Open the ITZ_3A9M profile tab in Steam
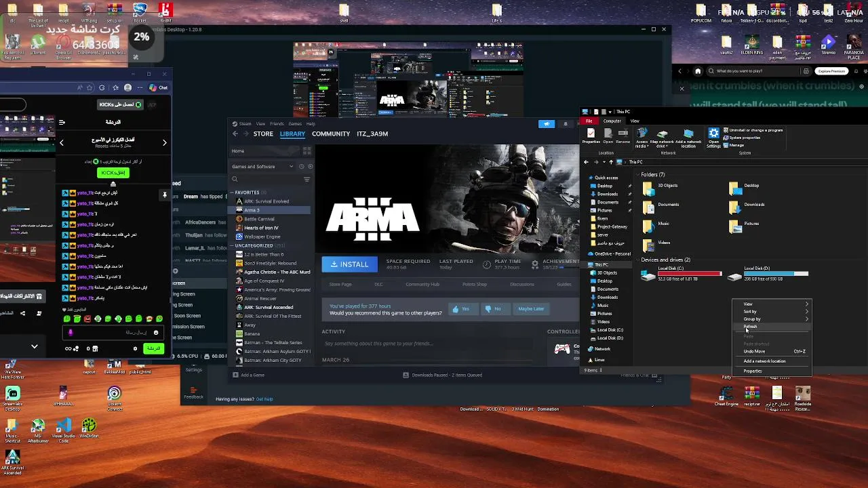This screenshot has height=488, width=868. point(372,134)
